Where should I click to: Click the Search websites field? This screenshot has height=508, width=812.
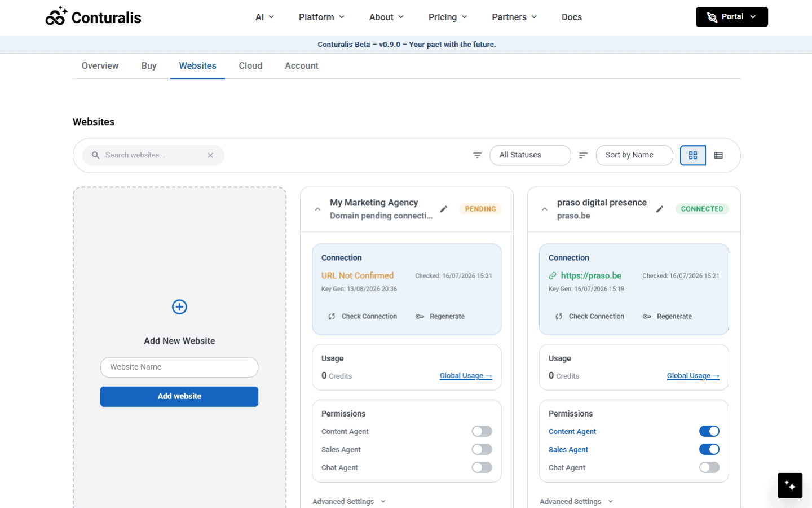(153, 155)
